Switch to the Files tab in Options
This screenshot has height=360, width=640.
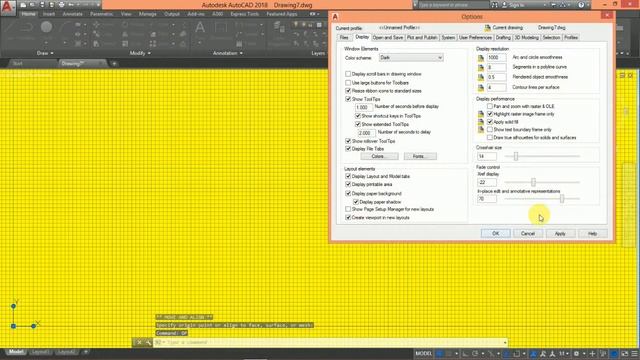point(344,38)
